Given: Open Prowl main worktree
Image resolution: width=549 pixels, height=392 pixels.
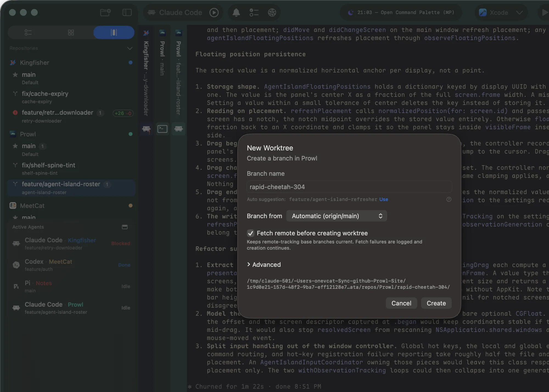Looking at the screenshot, I should (x=71, y=150).
